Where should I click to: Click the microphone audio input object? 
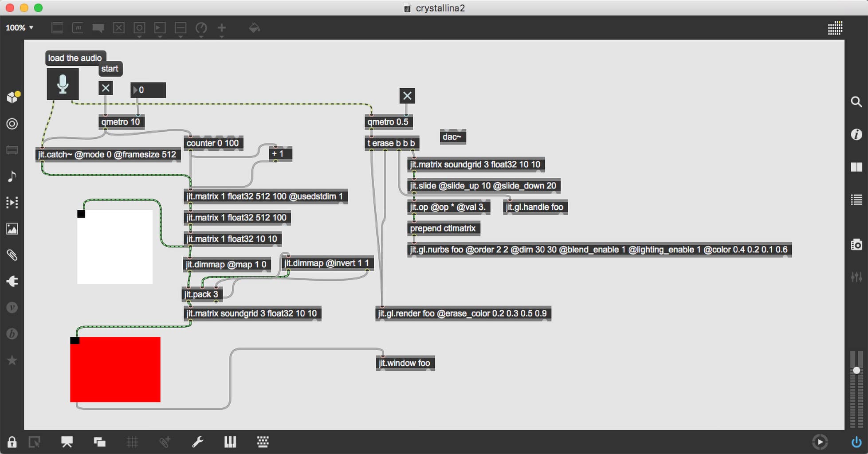63,84
